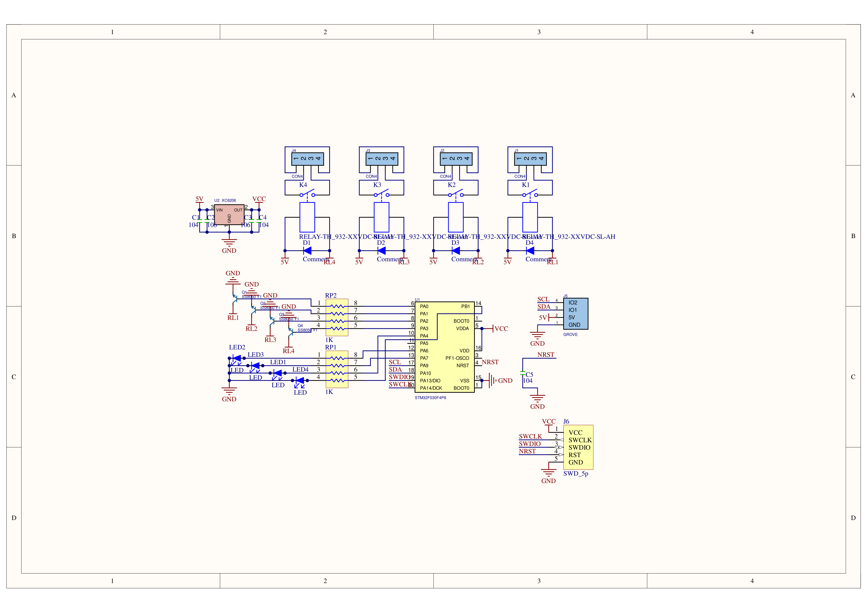
Task: Select the U2 XC6206 regulator body
Action: [x=229, y=215]
